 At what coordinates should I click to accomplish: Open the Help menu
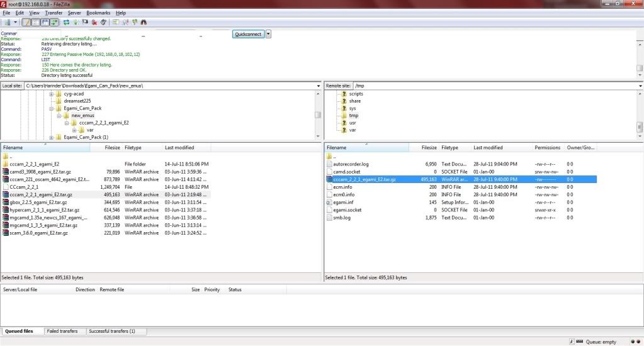click(x=121, y=13)
